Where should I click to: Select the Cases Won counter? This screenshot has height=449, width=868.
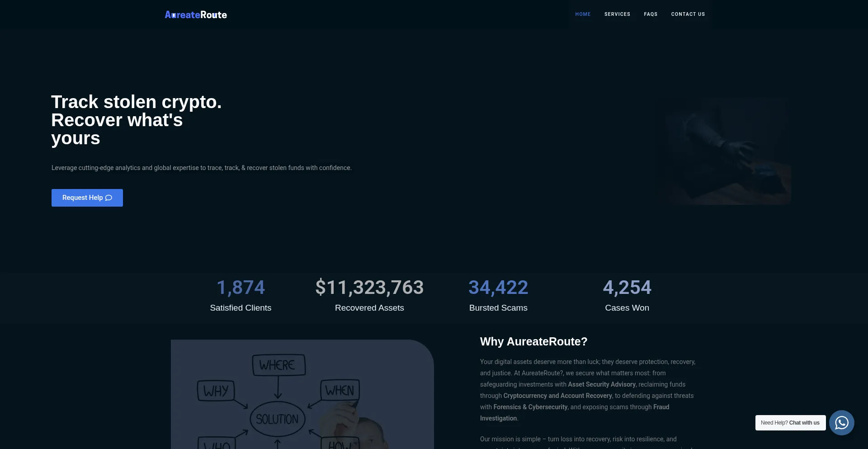pos(627,296)
